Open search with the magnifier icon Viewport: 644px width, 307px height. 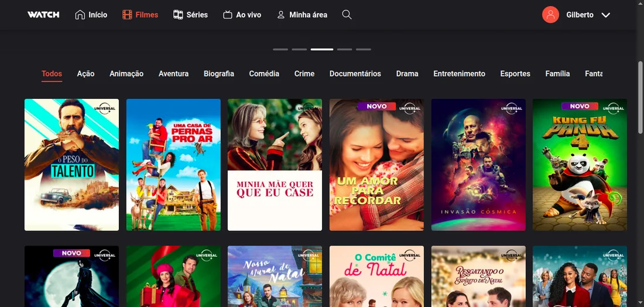347,15
